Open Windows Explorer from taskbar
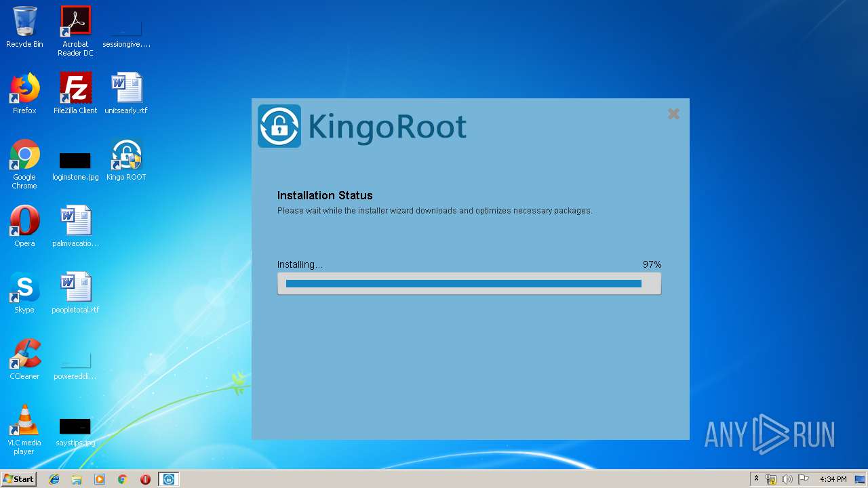 [77, 479]
